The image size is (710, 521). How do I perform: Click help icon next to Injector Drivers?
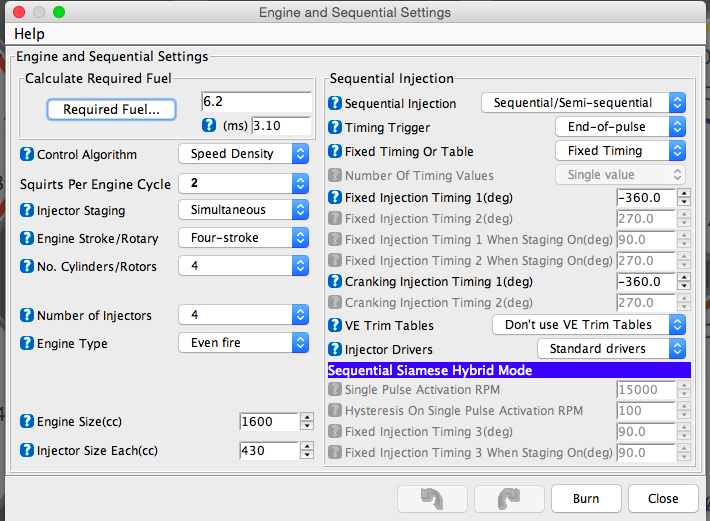pos(336,349)
